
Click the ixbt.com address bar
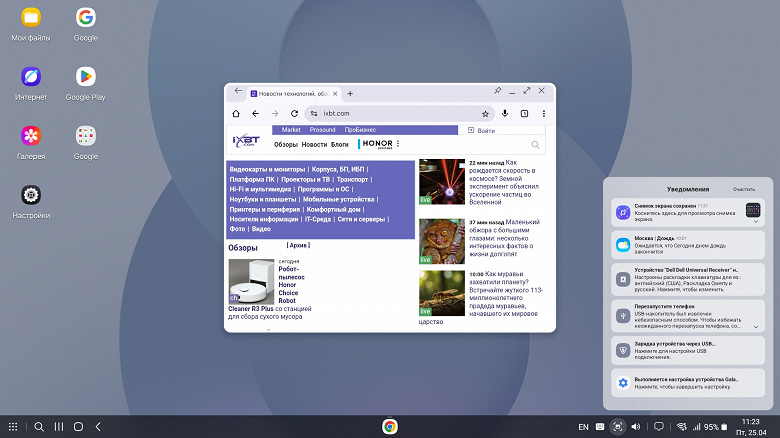click(x=400, y=113)
